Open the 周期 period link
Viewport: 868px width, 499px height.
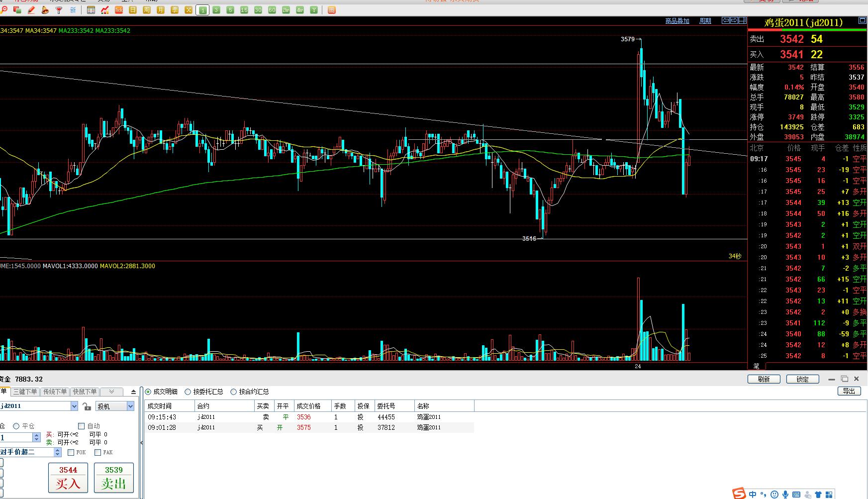pos(705,21)
